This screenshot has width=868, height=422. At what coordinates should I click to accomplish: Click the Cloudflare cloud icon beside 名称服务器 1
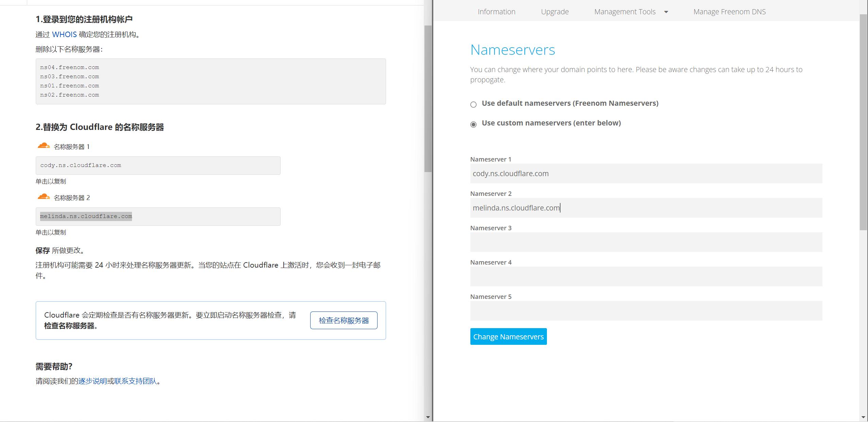(x=44, y=146)
